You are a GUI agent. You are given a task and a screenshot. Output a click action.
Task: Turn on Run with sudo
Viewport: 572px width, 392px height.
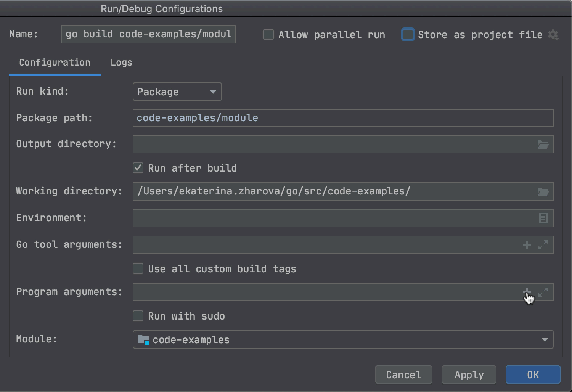coord(138,316)
